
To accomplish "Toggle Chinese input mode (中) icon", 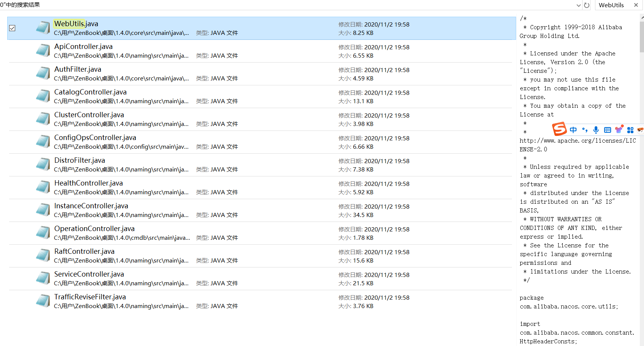I will 573,130.
